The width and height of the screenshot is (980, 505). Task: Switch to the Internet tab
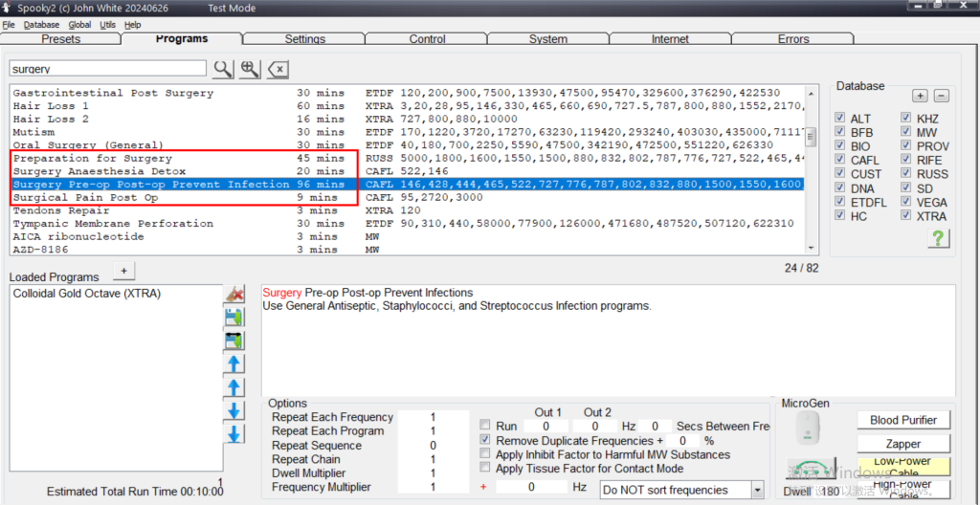670,39
